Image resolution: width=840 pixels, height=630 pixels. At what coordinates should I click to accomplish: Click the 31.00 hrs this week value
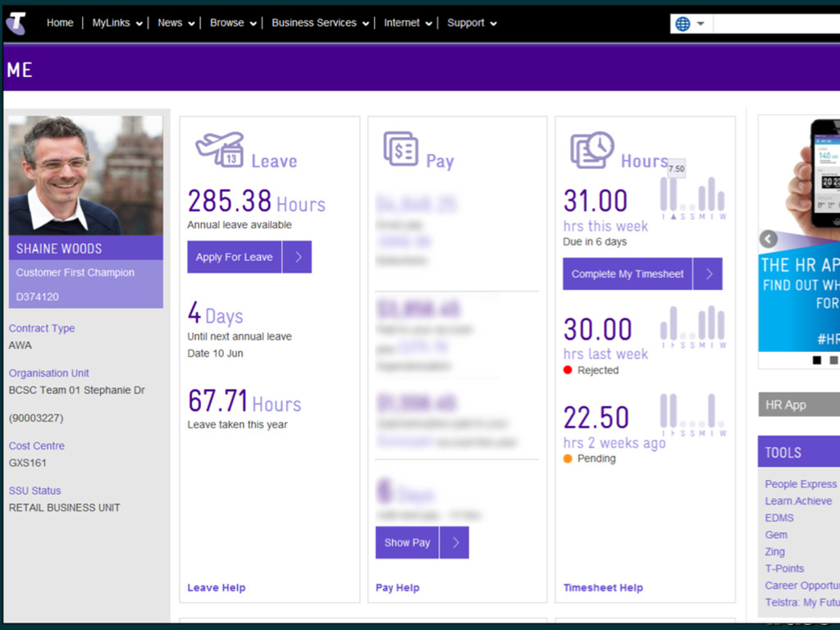(596, 201)
